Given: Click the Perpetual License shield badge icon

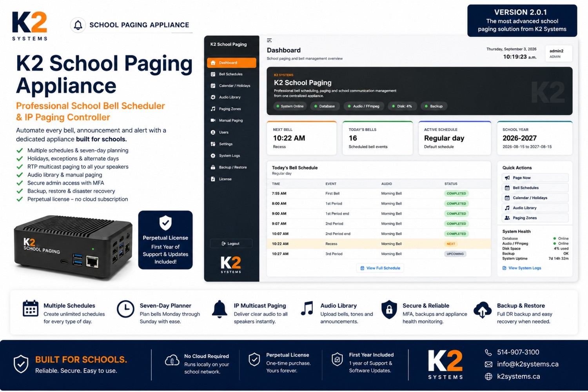Looking at the screenshot, I should coord(165,223).
